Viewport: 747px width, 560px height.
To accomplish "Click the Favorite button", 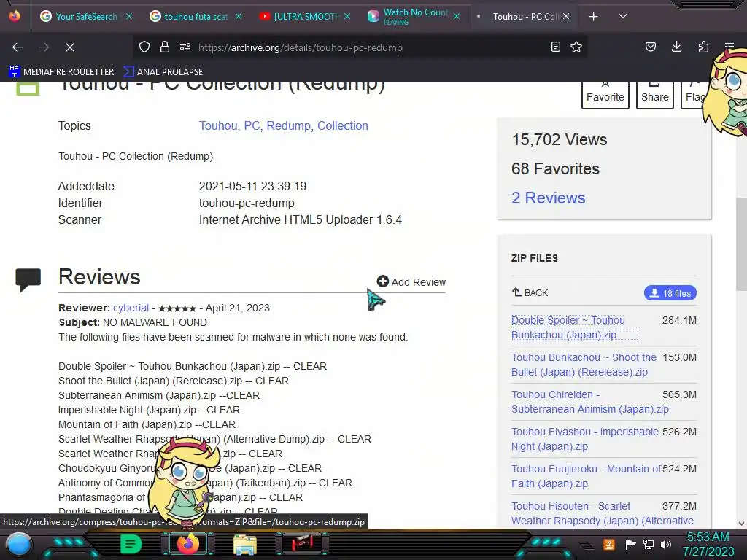I will (605, 95).
